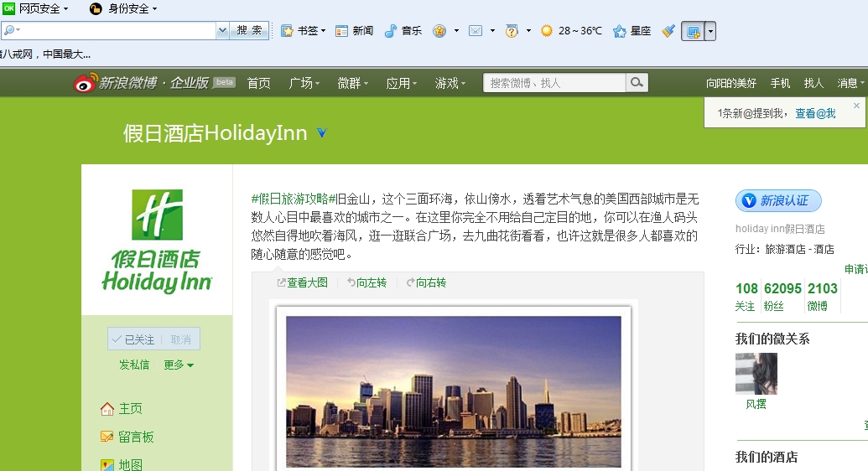Image resolution: width=868 pixels, height=471 pixels.
Task: Open the 新闻 news toolbar item
Action: point(354,31)
